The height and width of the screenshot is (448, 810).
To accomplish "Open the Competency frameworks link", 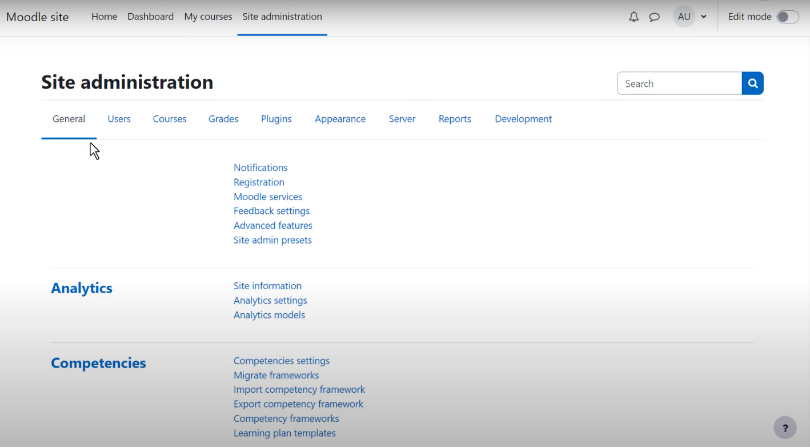I will coord(286,419).
